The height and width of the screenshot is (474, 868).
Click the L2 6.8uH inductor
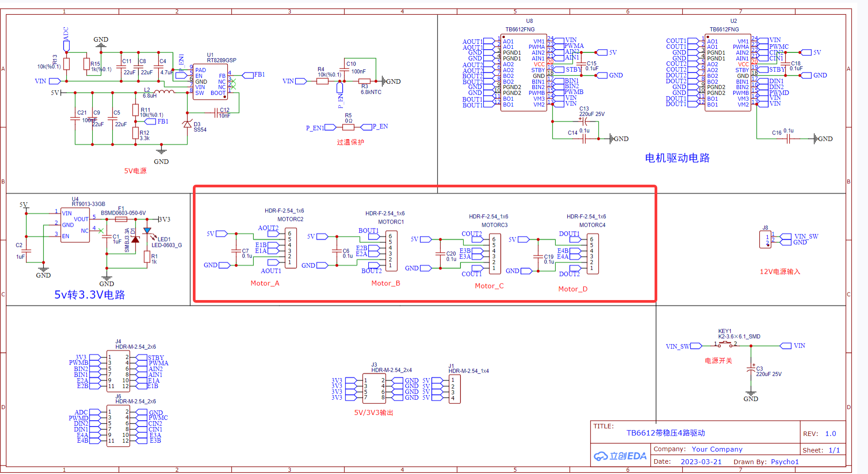(x=164, y=92)
